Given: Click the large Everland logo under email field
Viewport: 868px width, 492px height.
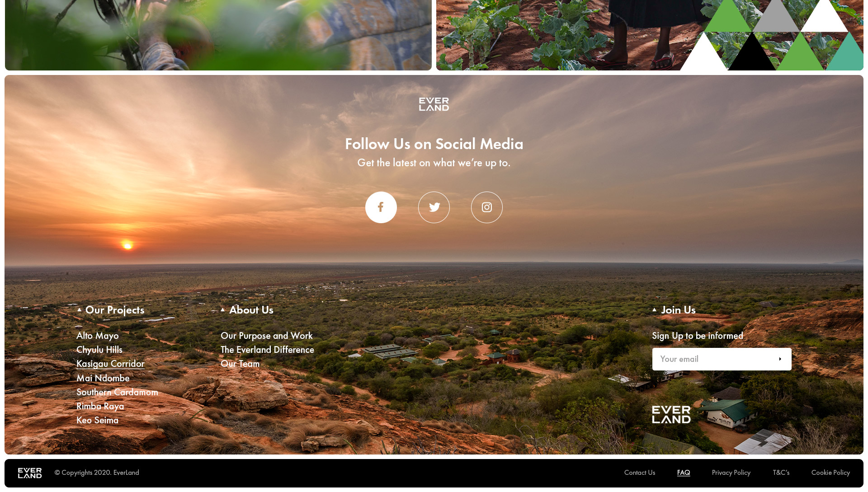Looking at the screenshot, I should tap(671, 414).
